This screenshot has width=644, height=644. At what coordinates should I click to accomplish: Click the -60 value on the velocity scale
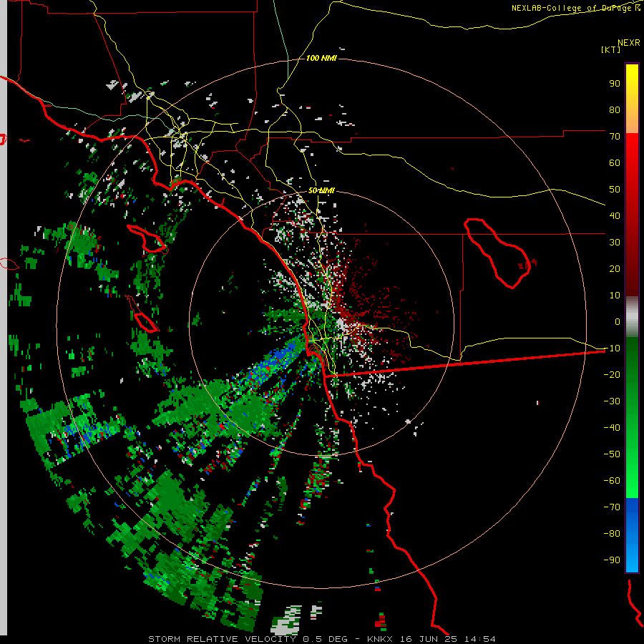612,481
